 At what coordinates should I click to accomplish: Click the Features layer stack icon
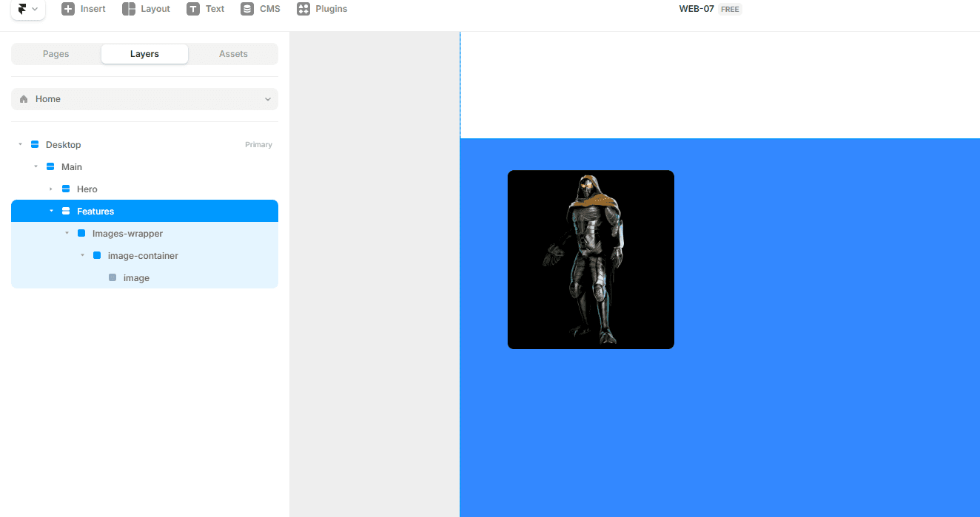(66, 212)
